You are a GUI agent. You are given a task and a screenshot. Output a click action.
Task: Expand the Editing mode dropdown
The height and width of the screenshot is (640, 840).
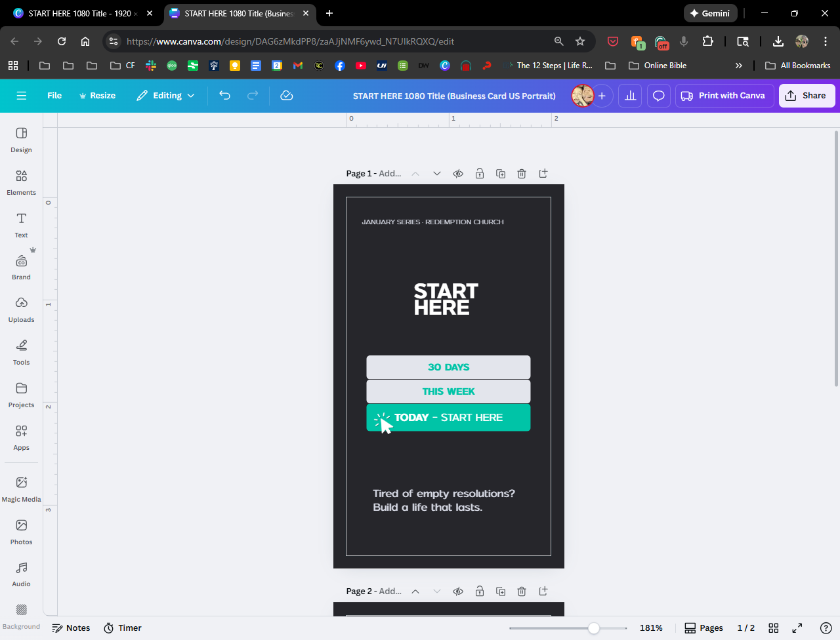click(x=166, y=96)
